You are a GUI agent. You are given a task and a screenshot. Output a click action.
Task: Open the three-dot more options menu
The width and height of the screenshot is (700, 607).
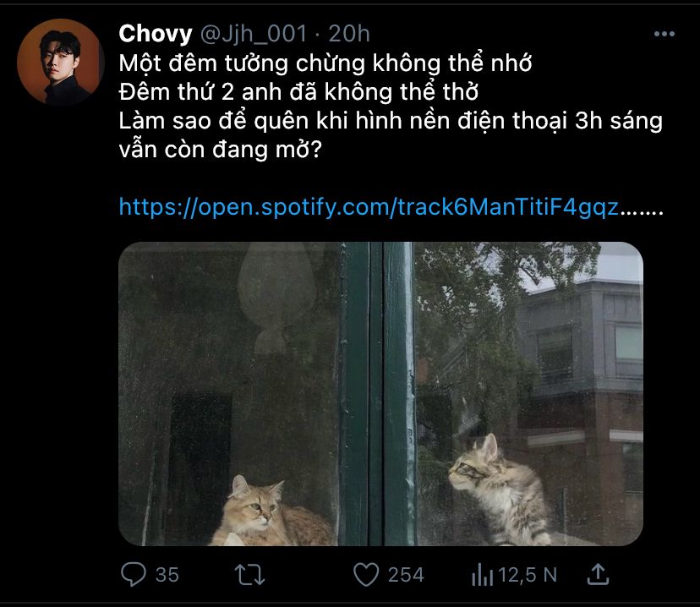[664, 34]
